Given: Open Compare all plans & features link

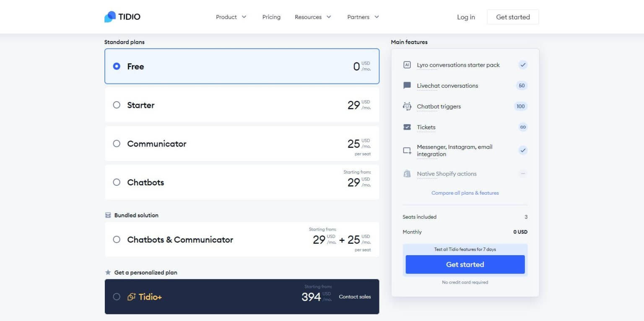Looking at the screenshot, I should point(465,193).
